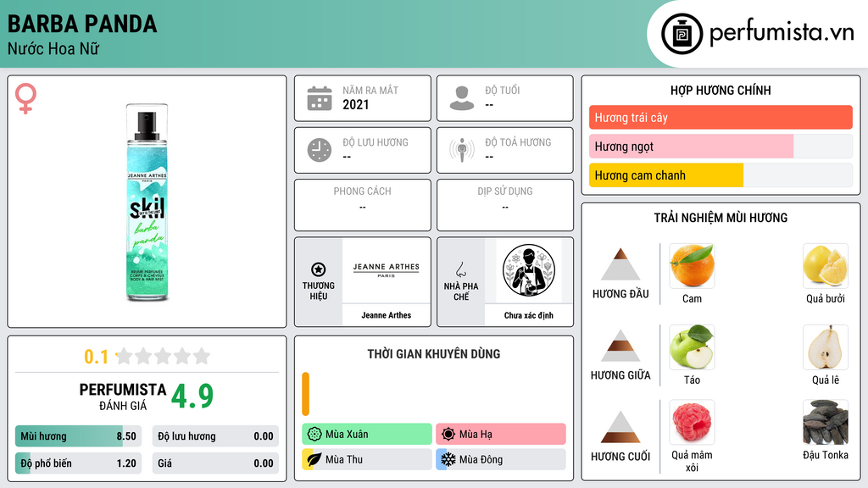Screen dimensions: 868x488
Task: Select the Đậu Tonka bean note image
Action: 826,422
